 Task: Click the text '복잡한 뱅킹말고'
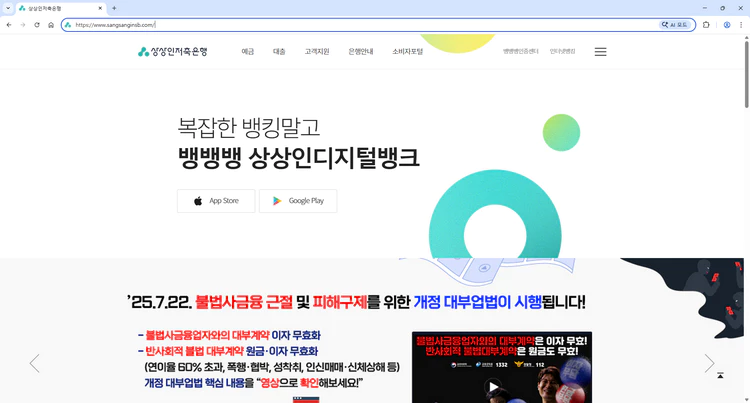[249, 127]
